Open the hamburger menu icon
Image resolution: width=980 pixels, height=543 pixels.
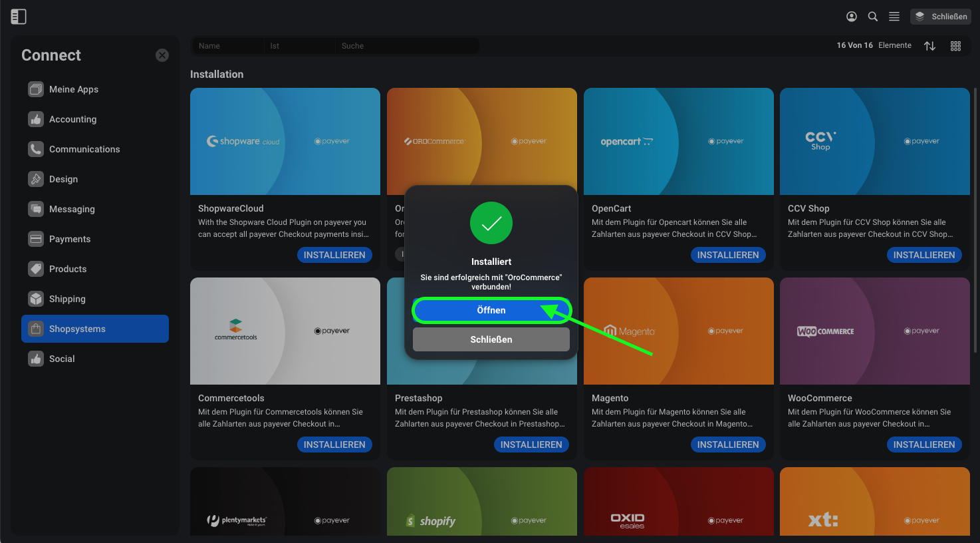tap(894, 17)
